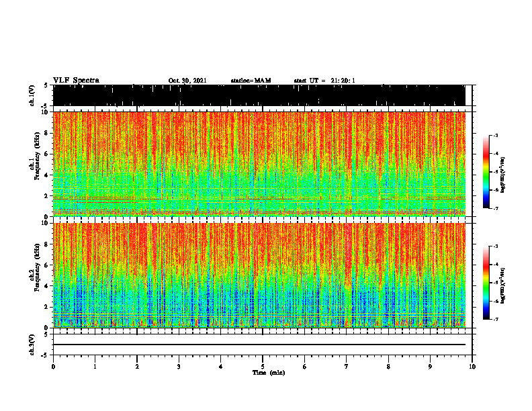The width and height of the screenshot is (532, 411).
Task: Click the "2" kHz tick on ch.2 axis
Action: click(x=46, y=307)
